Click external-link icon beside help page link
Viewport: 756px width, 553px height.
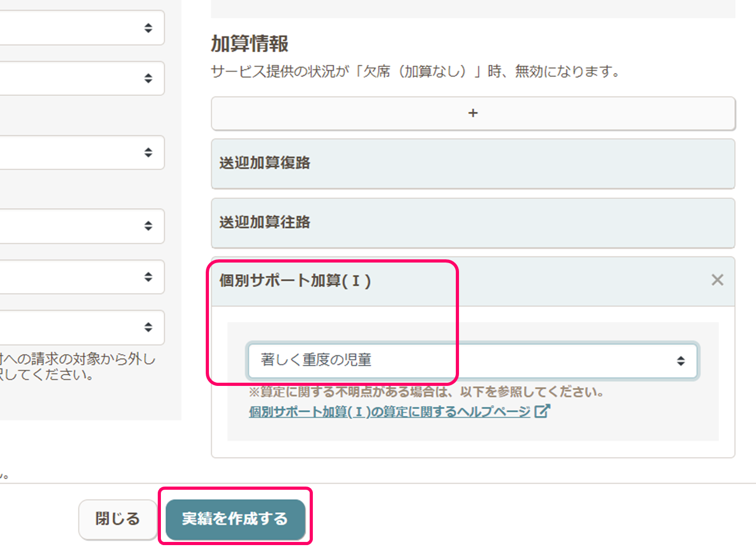point(542,411)
